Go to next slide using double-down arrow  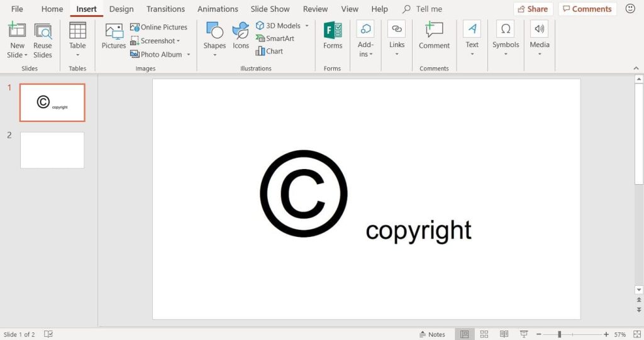(639, 310)
